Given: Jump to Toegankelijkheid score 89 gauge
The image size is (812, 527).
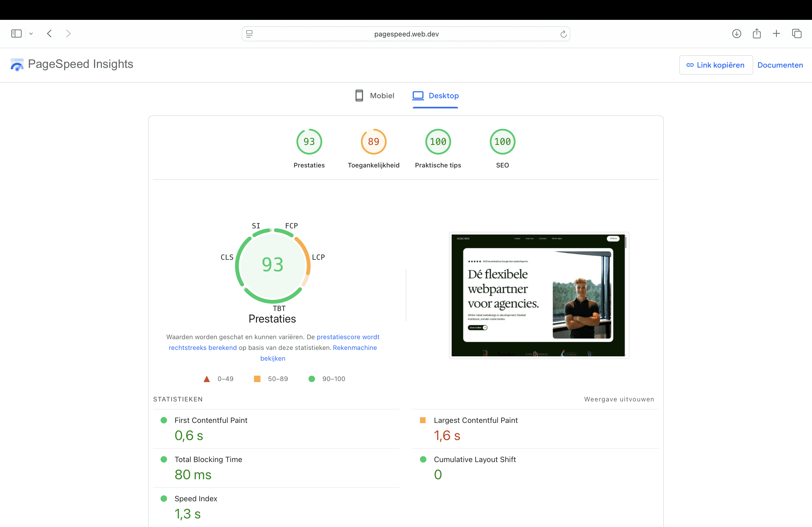Looking at the screenshot, I should [373, 141].
